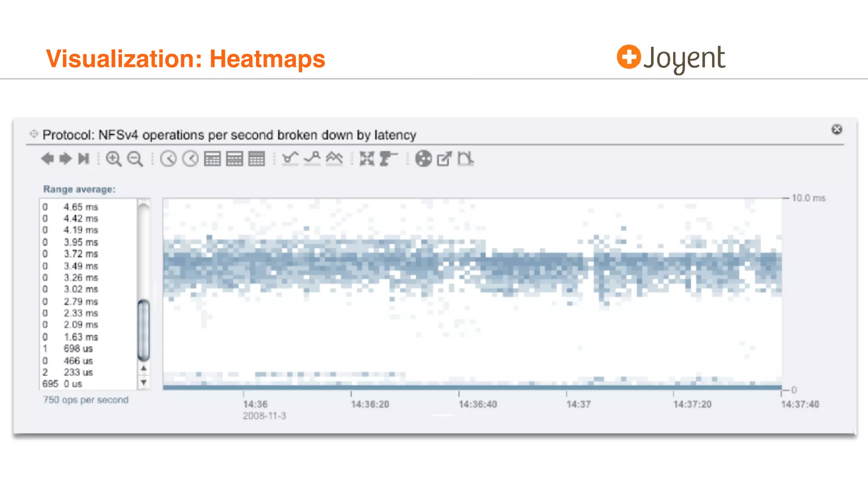Click the Protocol NFSv4 operations panel title

pyautogui.click(x=229, y=135)
